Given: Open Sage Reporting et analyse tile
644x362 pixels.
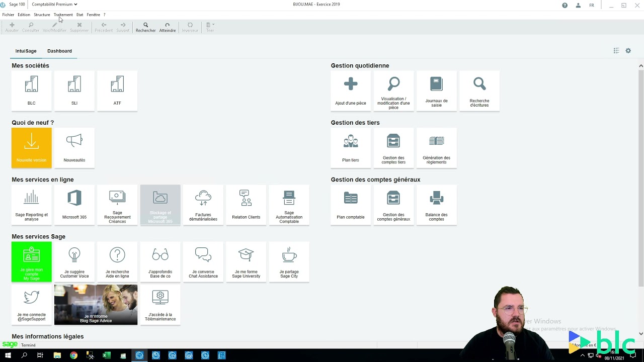Looking at the screenshot, I should click(31, 205).
